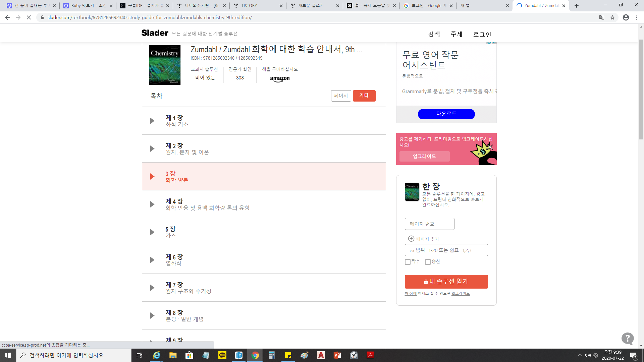This screenshot has height=362, width=644.
Task: Expand chapter 1 화학 기초
Action: tap(152, 121)
